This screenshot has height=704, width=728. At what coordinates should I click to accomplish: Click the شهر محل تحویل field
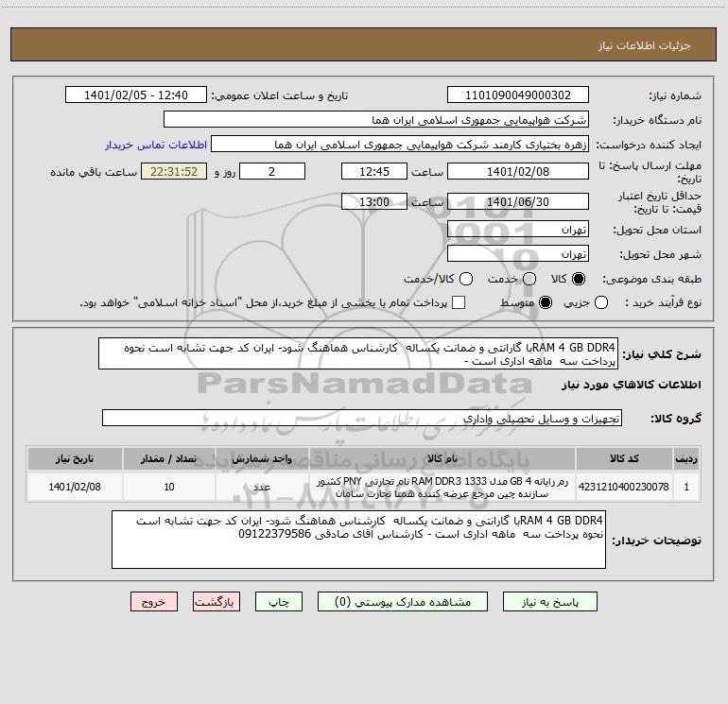click(518, 254)
